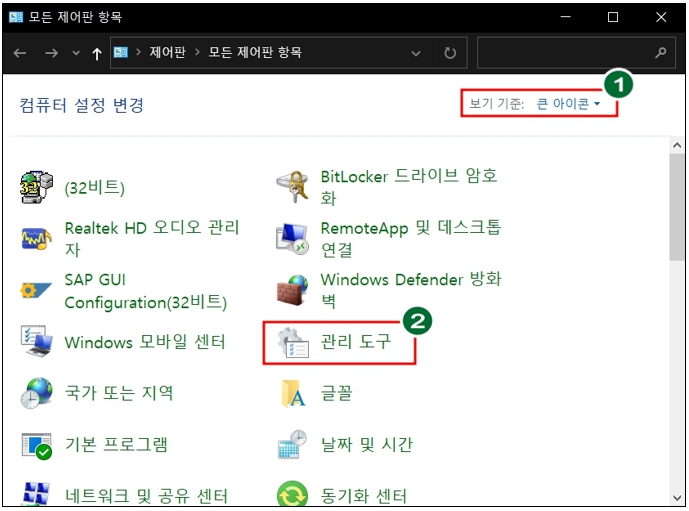Open the 동기화 센터 link

point(364,496)
